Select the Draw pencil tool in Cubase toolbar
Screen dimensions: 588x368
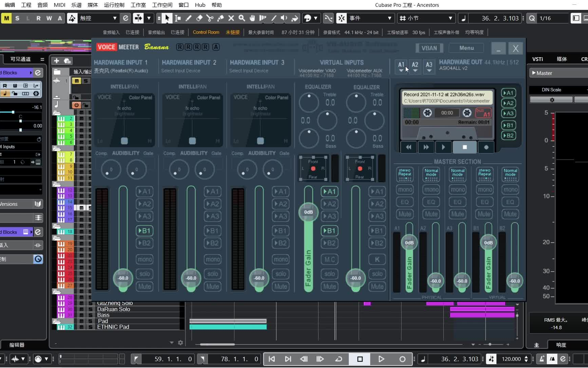pyautogui.click(x=189, y=18)
